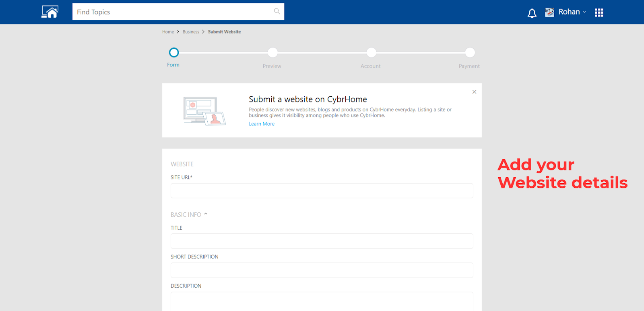Click the SHORT DESCRIPTION label
The width and height of the screenshot is (644, 311).
(194, 257)
